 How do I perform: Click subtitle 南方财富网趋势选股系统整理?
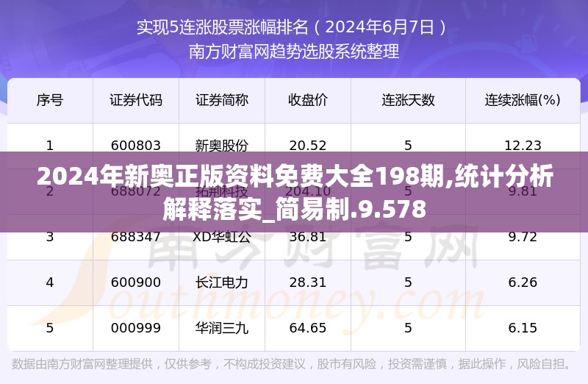coord(294,51)
